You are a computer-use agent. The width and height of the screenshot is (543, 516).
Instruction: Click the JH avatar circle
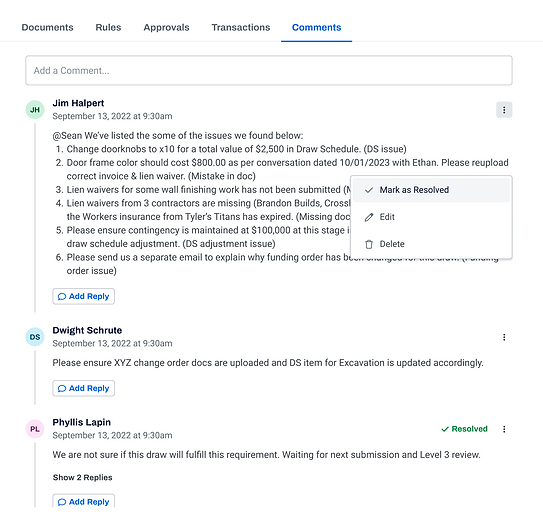coord(35,110)
